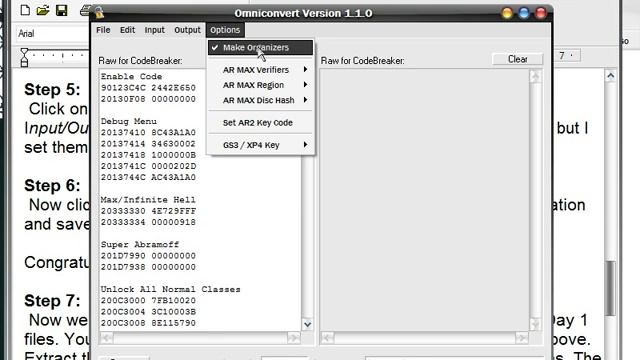Click the code line '2013744C AC43A1A0'
Image resolution: width=640 pixels, height=360 pixels.
click(x=148, y=177)
